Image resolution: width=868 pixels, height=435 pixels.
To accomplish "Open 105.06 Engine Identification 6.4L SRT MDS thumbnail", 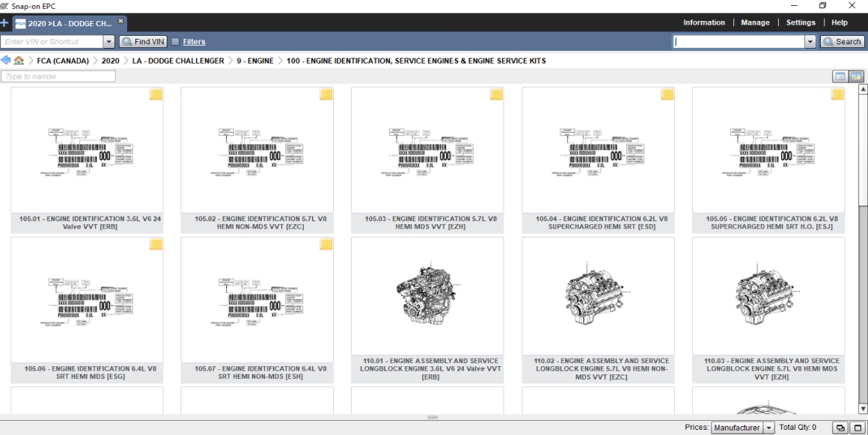I will coord(87,300).
